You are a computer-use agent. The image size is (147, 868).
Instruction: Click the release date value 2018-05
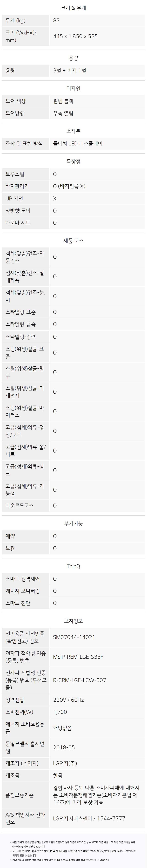coord(64,747)
